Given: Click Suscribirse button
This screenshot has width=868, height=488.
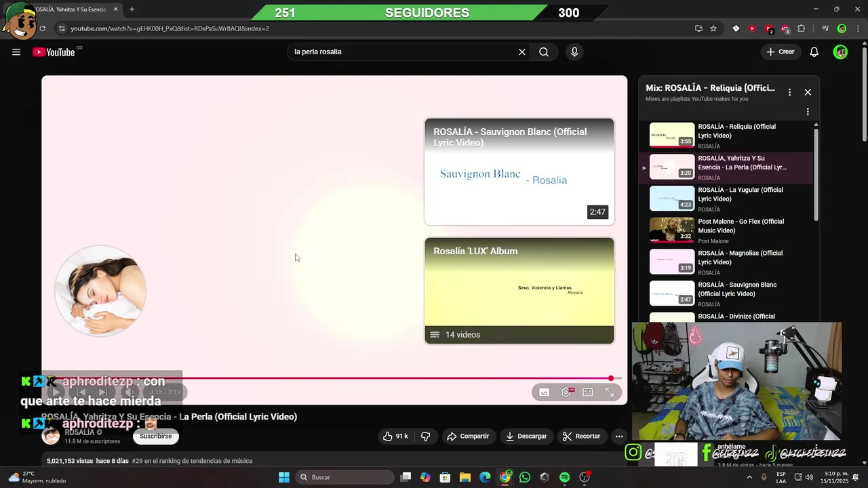Looking at the screenshot, I should click(x=156, y=436).
